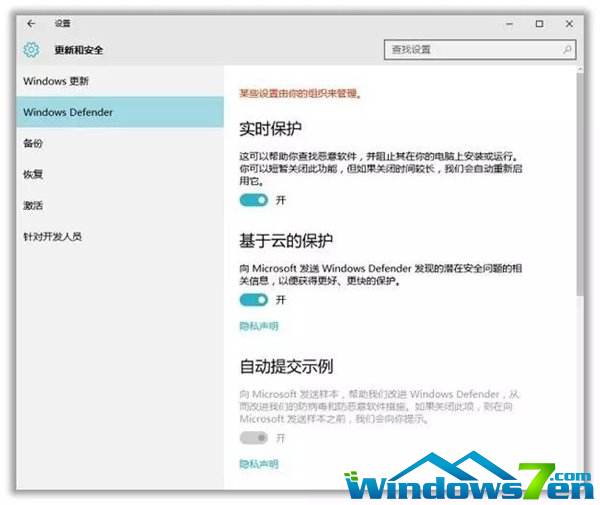Click the vertical scrollbar thumb

tap(580, 184)
